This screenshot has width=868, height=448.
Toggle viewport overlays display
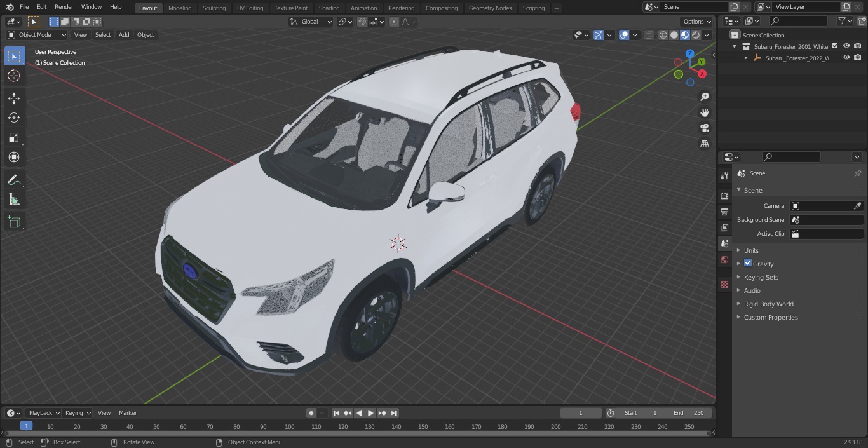pos(624,35)
